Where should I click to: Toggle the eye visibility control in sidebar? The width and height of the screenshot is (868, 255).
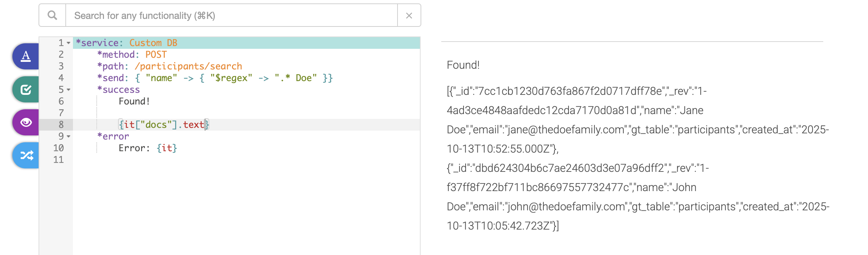point(25,122)
